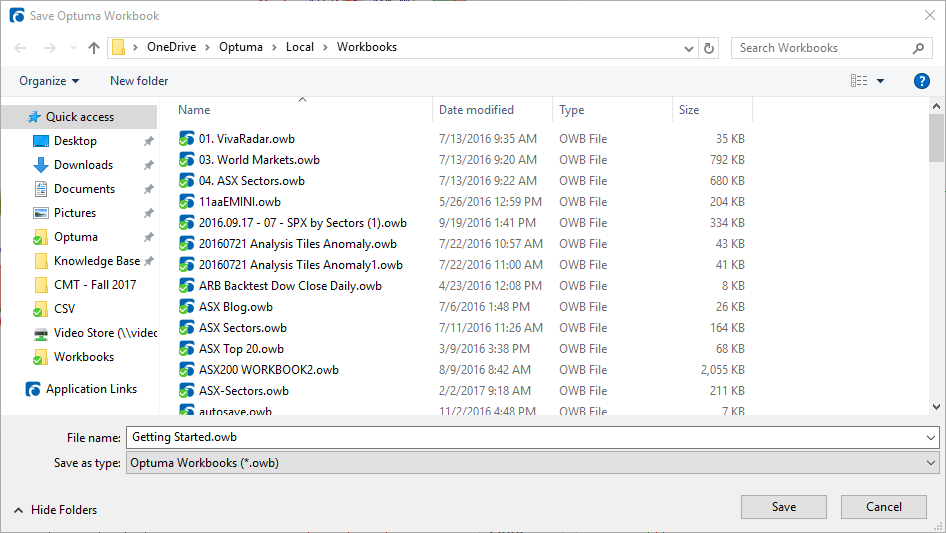Open recent locations dropdown arrow
This screenshot has height=533, width=946.
[73, 48]
